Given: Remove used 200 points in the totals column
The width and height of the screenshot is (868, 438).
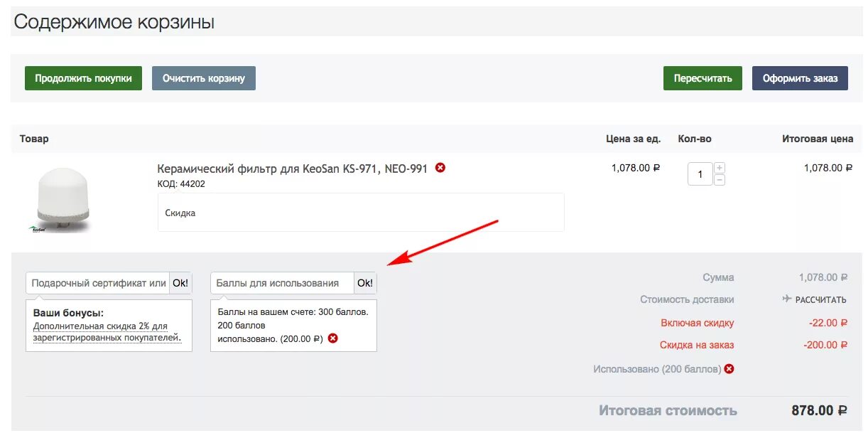Looking at the screenshot, I should (729, 369).
